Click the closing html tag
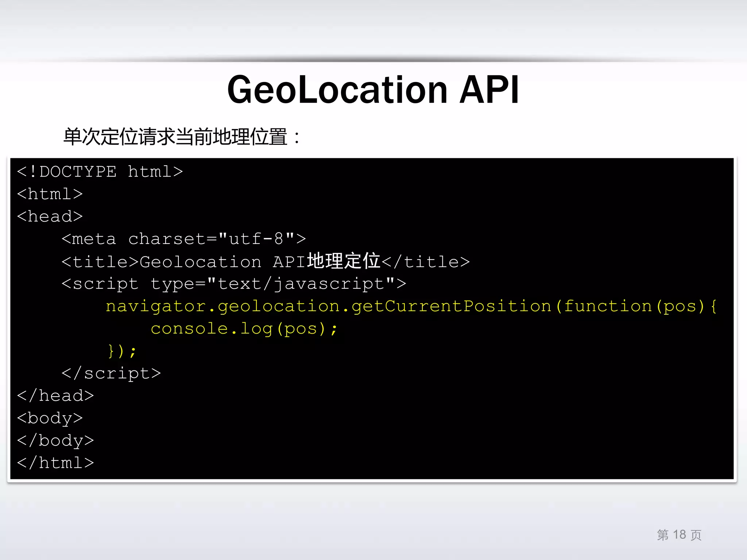Screen dimensions: 747x560 tap(55, 463)
